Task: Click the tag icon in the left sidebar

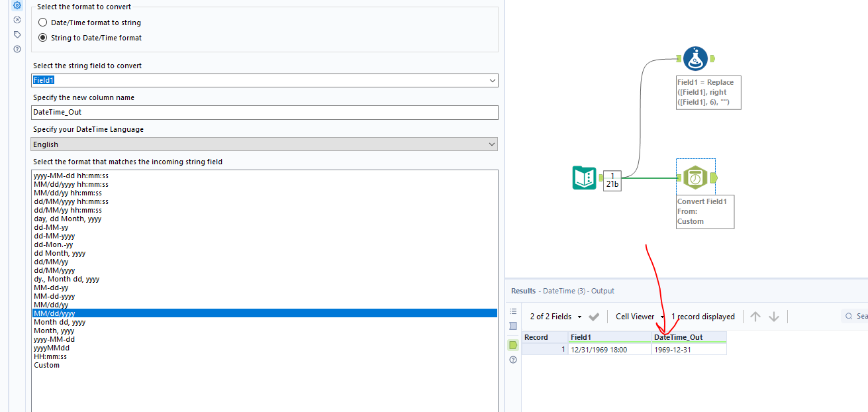Action: point(17,34)
